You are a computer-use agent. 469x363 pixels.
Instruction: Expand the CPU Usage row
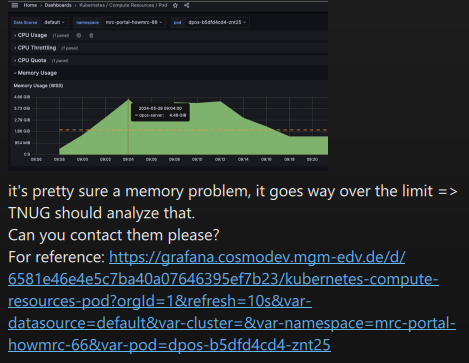point(30,35)
